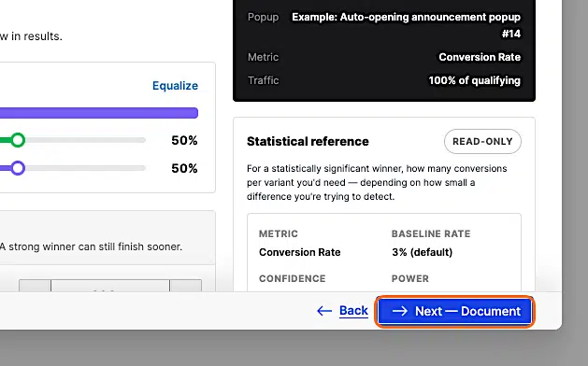Click the Equalize link
This screenshot has height=366, width=588.
pos(175,86)
